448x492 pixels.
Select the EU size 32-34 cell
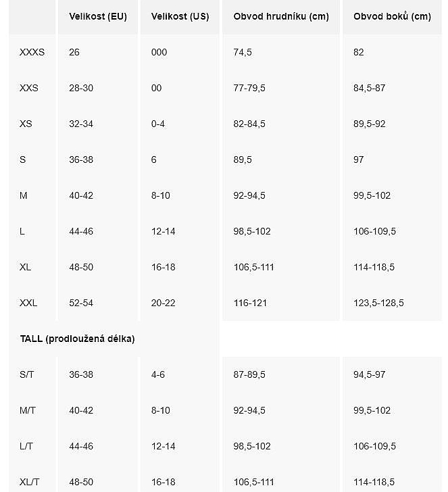click(x=81, y=124)
